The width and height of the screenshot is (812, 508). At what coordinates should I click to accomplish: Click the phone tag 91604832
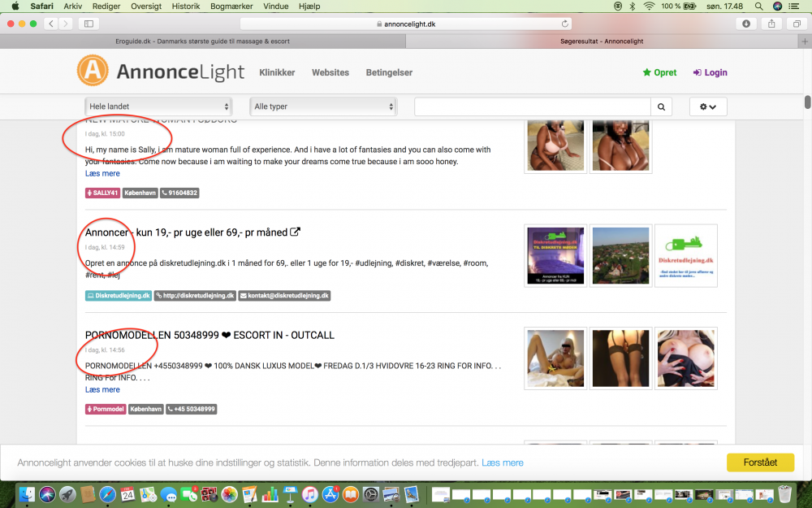(x=179, y=193)
